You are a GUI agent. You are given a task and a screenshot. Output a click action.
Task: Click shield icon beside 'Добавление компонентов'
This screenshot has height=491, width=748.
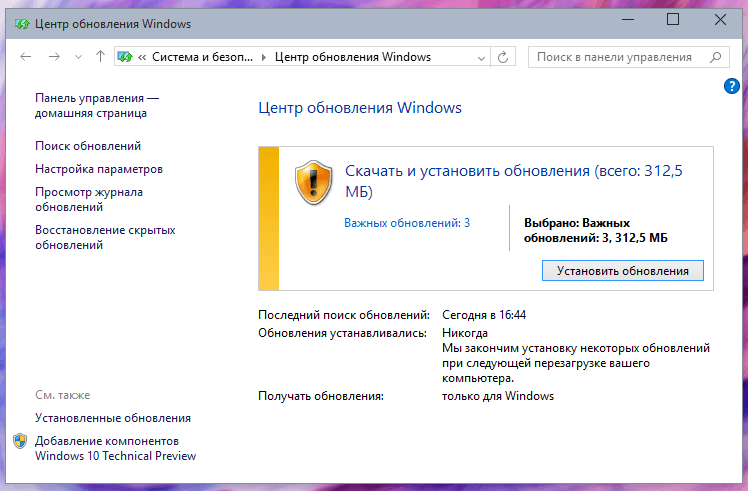click(20, 441)
